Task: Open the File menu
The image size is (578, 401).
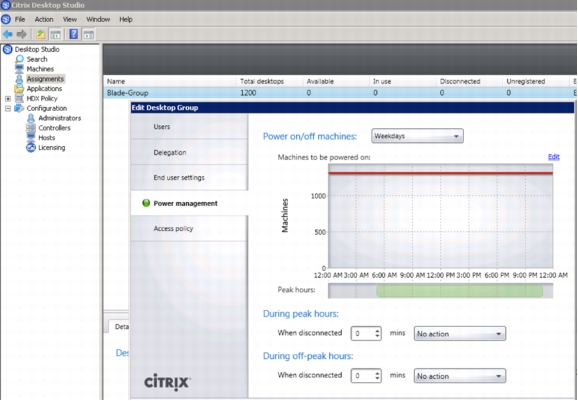Action: [x=20, y=20]
